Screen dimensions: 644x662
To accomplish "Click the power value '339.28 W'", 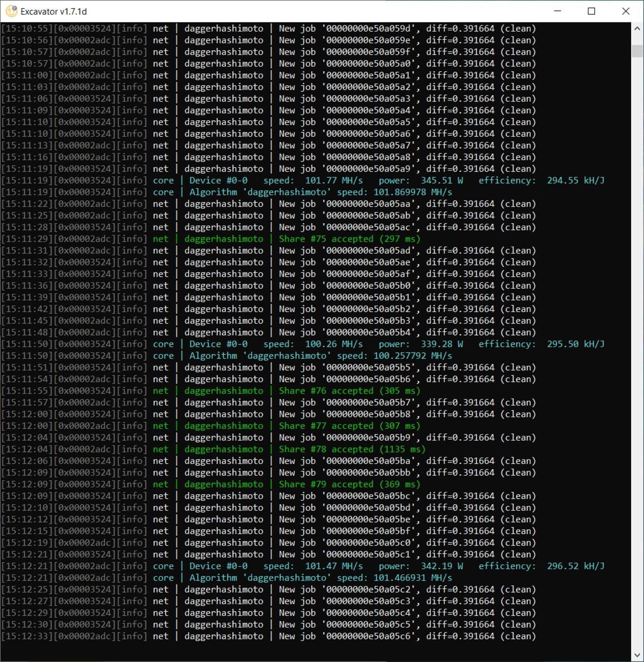I will click(x=442, y=344).
